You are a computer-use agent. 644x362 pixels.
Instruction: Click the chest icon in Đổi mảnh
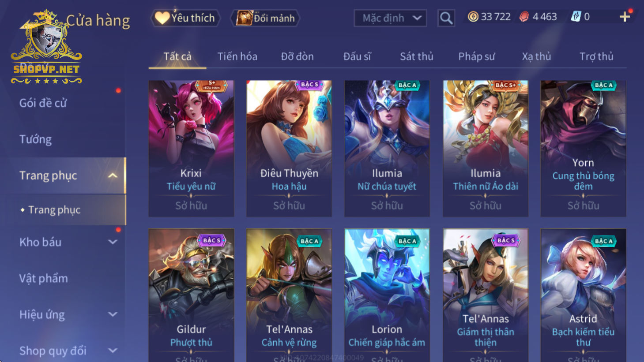[244, 18]
